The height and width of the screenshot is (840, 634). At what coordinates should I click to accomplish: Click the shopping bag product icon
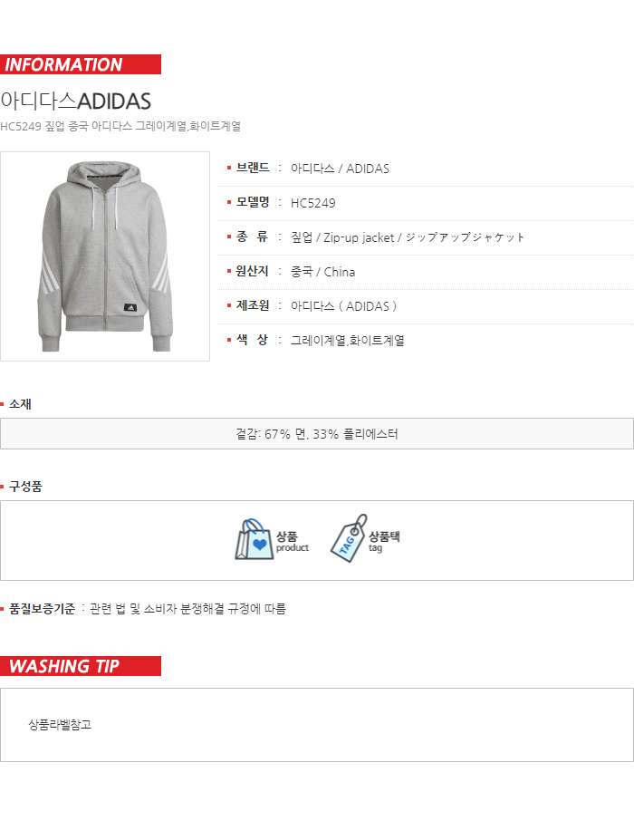[254, 539]
